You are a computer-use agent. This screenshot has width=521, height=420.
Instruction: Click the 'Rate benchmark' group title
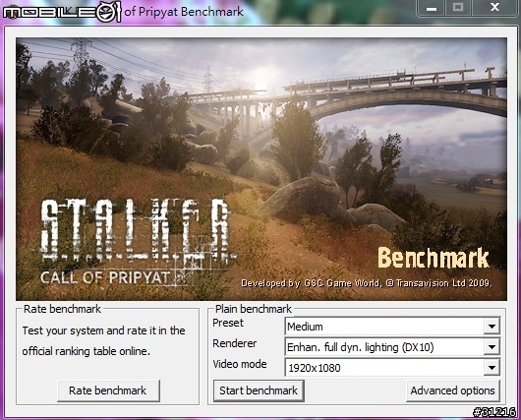[x=62, y=309]
